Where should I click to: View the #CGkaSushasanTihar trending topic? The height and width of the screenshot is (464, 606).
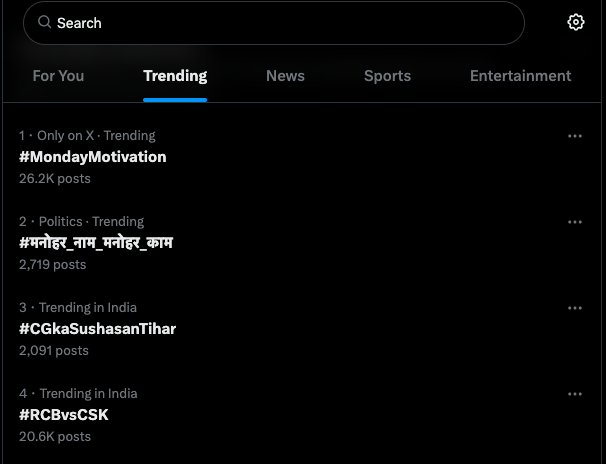coord(97,329)
